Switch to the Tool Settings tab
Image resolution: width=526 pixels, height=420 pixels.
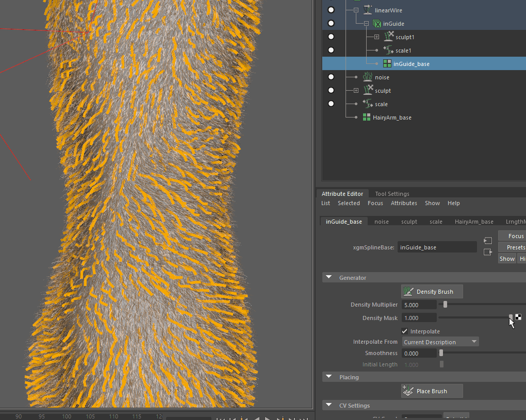point(391,193)
